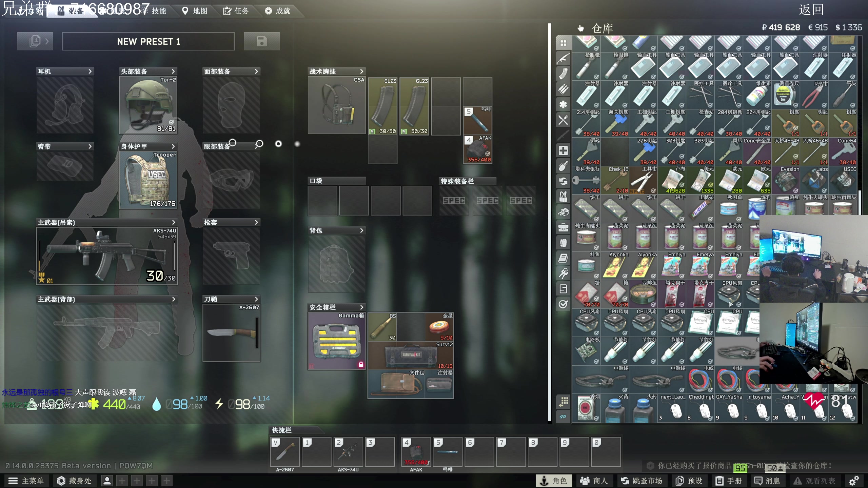The width and height of the screenshot is (868, 488).
Task: Filter stash by magazines icon
Action: point(563,74)
